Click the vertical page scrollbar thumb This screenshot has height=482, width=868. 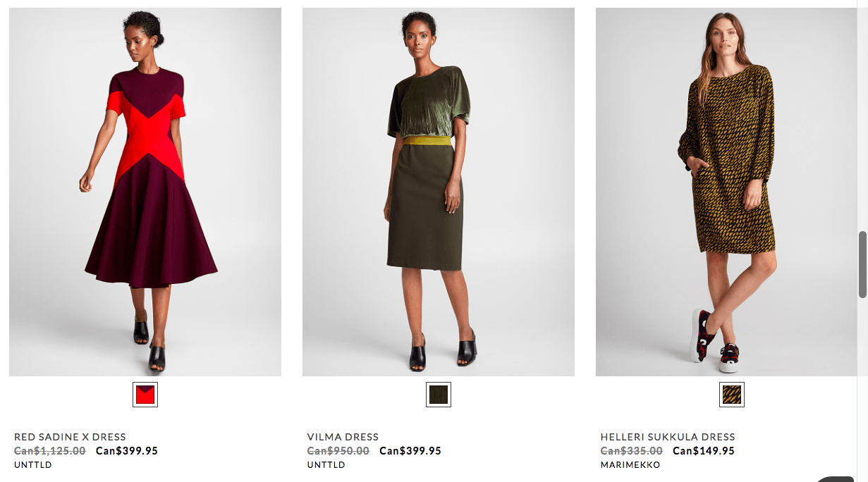click(862, 264)
